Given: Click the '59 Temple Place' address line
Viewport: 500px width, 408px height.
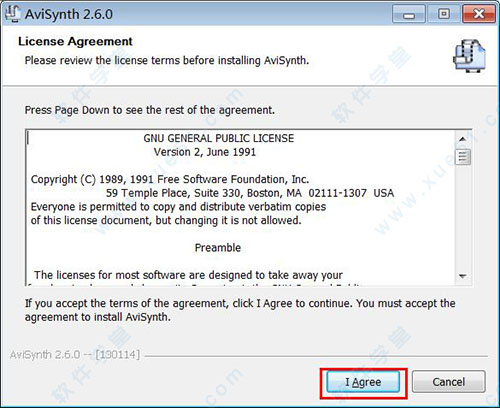Looking at the screenshot, I should click(250, 193).
